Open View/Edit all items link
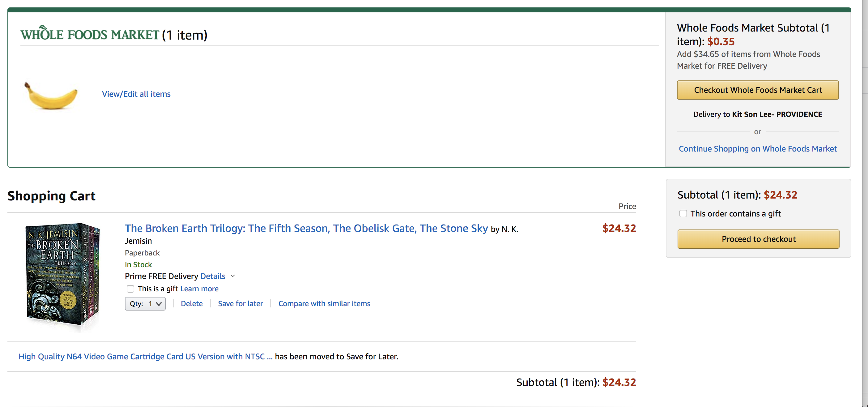 point(136,94)
